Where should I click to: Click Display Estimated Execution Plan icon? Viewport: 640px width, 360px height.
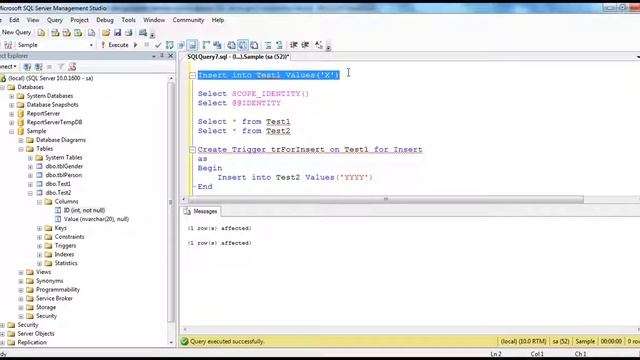(169, 45)
